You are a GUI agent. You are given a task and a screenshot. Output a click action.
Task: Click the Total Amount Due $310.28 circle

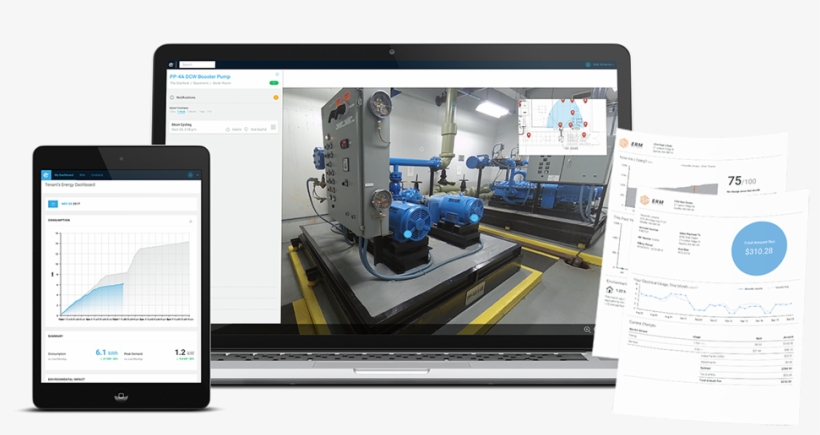coord(759,248)
